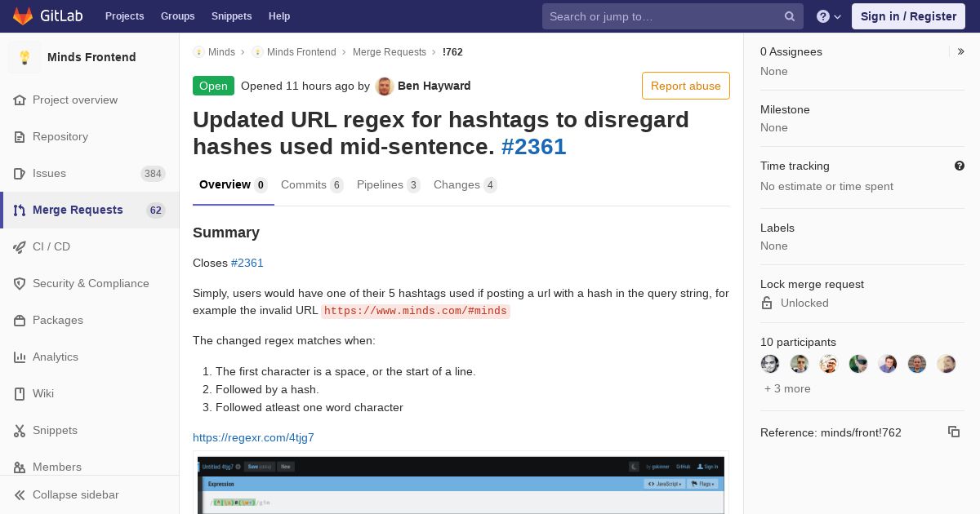
Task: Click the fifth participant avatar
Action: click(888, 364)
